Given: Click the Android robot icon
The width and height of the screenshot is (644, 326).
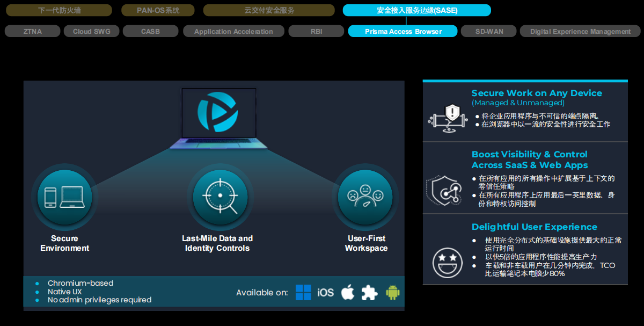Looking at the screenshot, I should tap(393, 293).
